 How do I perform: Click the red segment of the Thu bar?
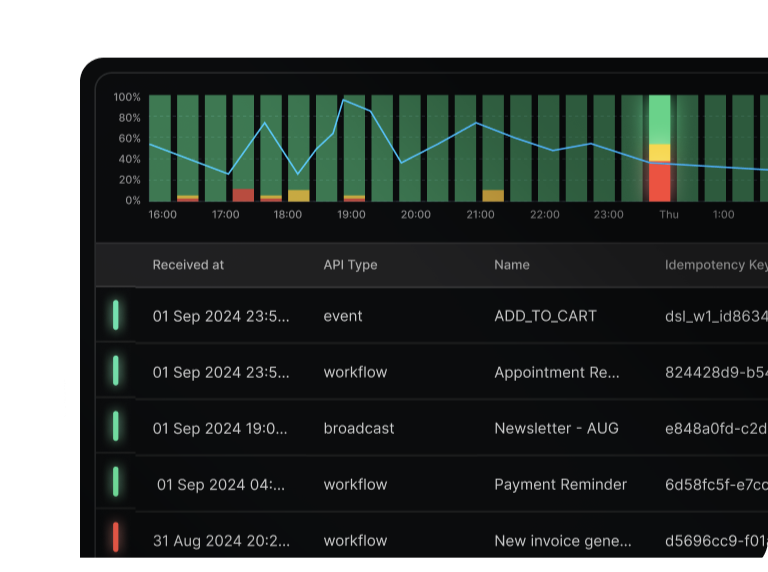pyautogui.click(x=659, y=182)
